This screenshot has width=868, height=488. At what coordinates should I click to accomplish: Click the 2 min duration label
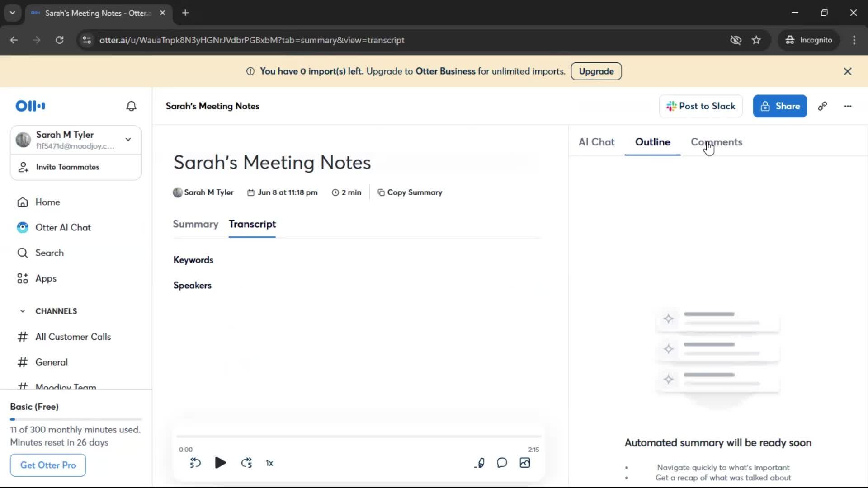pyautogui.click(x=346, y=192)
